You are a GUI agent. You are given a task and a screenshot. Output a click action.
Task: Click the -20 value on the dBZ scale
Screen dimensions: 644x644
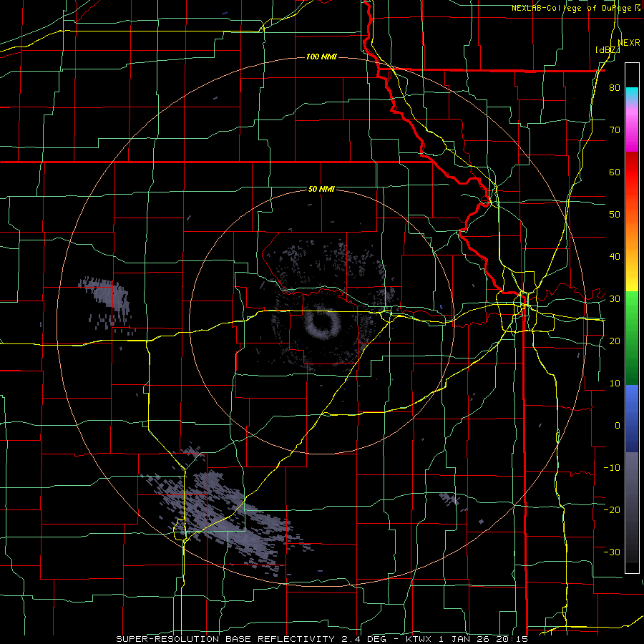tap(612, 509)
